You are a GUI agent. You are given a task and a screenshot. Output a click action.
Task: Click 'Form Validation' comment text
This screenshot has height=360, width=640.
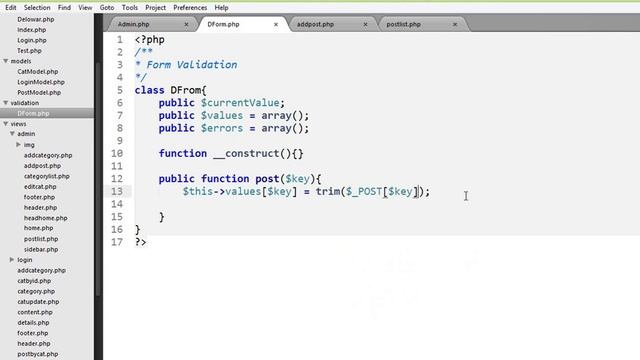point(192,65)
